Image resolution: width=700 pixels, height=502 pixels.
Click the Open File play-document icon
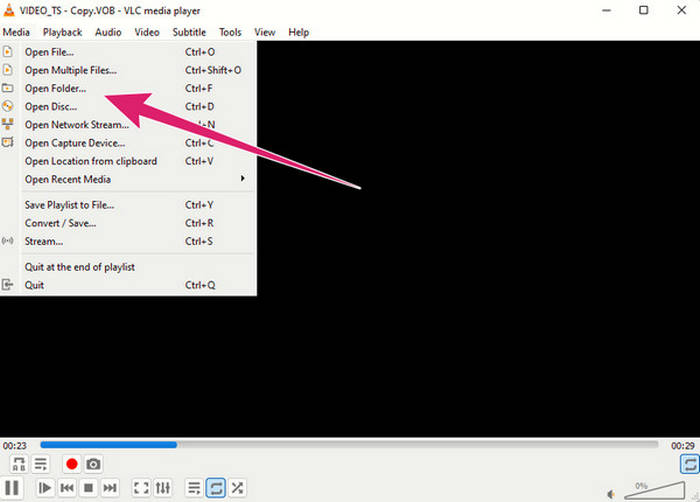coord(8,52)
